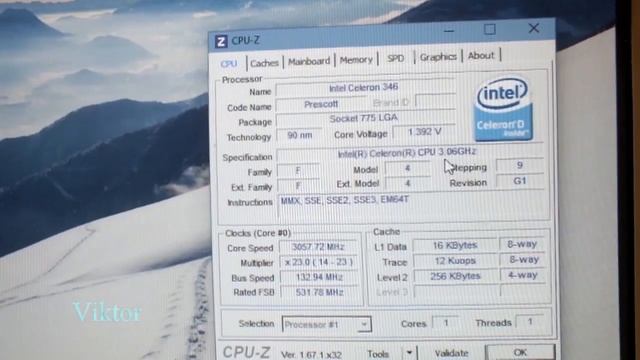Click the Revision value G1
640x360 pixels.
[x=520, y=181]
